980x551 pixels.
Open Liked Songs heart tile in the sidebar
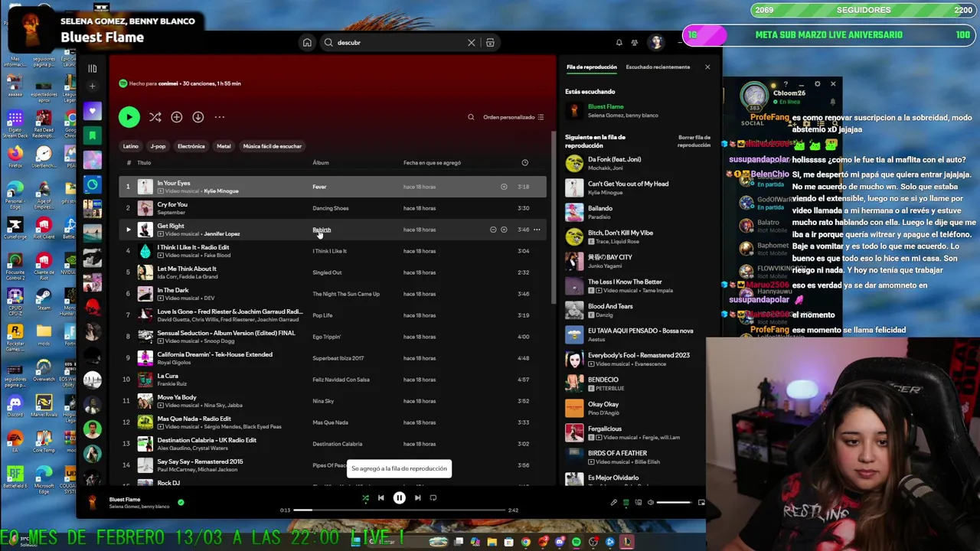(x=92, y=112)
